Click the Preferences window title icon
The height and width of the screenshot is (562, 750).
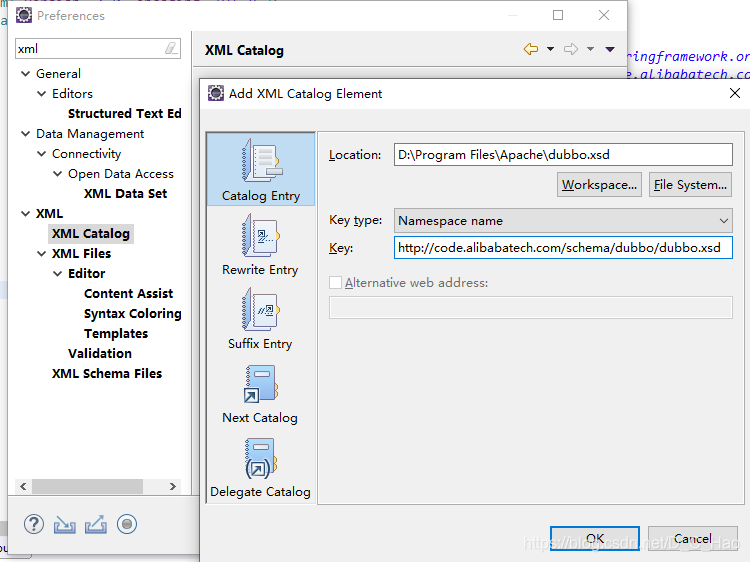[x=24, y=15]
